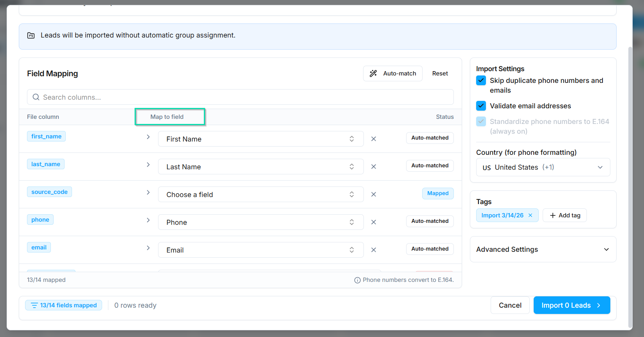The image size is (644, 337).
Task: Remove the last_name mapping using X icon
Action: click(x=374, y=167)
